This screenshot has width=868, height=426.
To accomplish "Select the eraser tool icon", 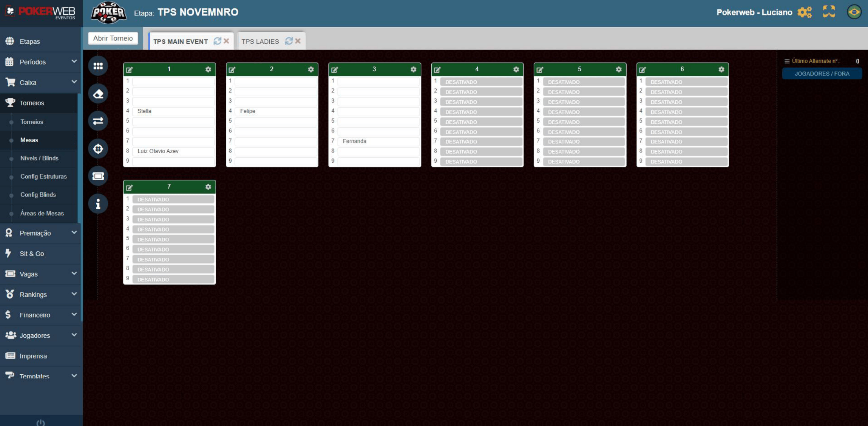I will [x=98, y=94].
